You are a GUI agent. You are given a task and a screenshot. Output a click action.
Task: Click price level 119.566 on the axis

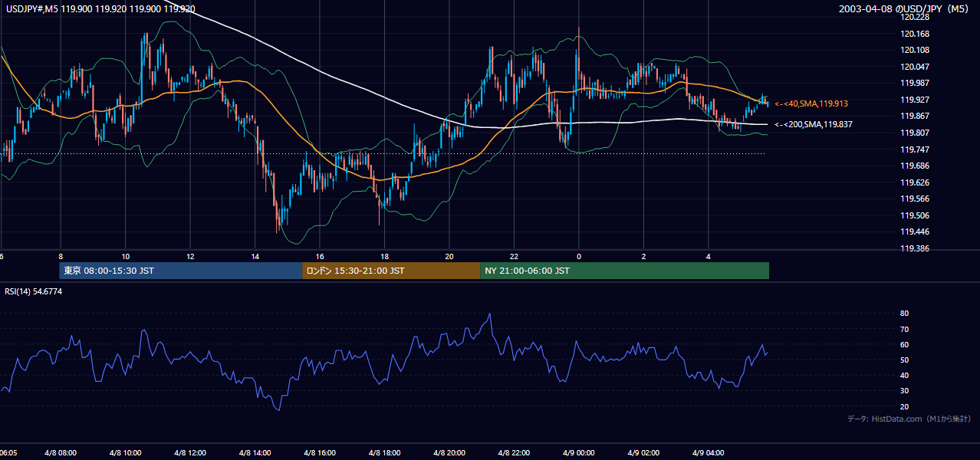(916, 199)
